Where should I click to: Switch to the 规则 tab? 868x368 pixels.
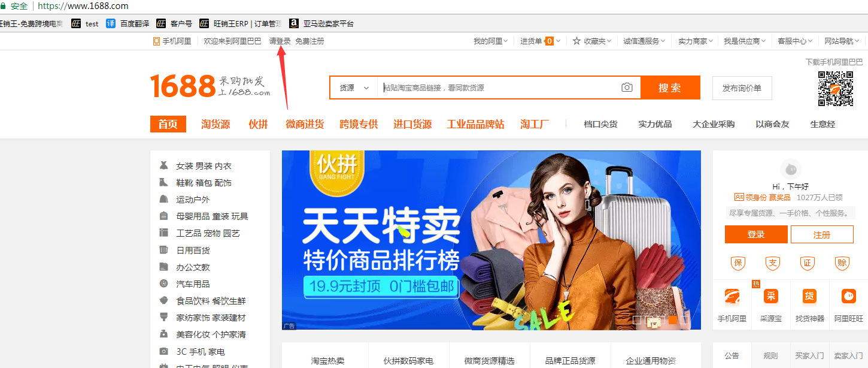[770, 355]
